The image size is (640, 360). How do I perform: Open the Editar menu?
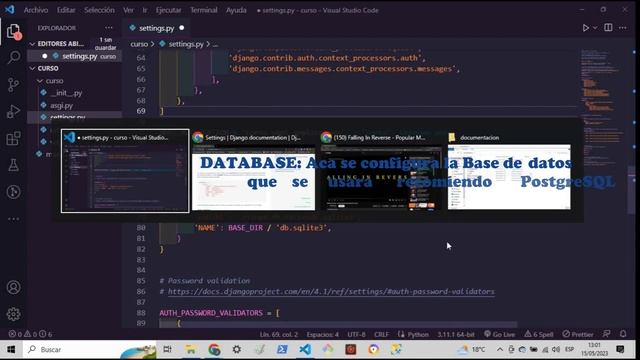click(x=66, y=10)
